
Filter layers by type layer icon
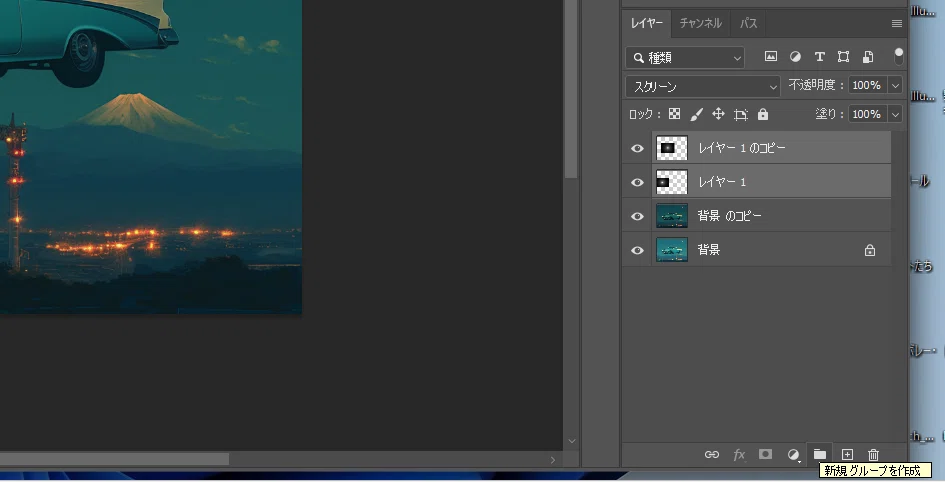820,57
